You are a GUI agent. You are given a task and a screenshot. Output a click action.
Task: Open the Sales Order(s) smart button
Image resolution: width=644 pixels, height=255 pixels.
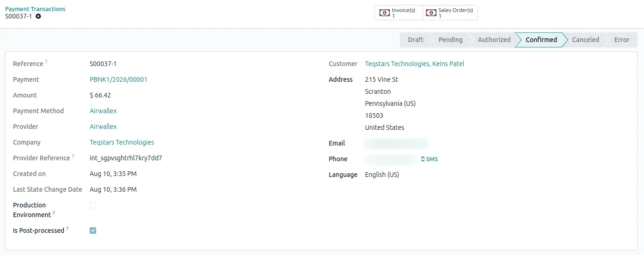tap(450, 13)
